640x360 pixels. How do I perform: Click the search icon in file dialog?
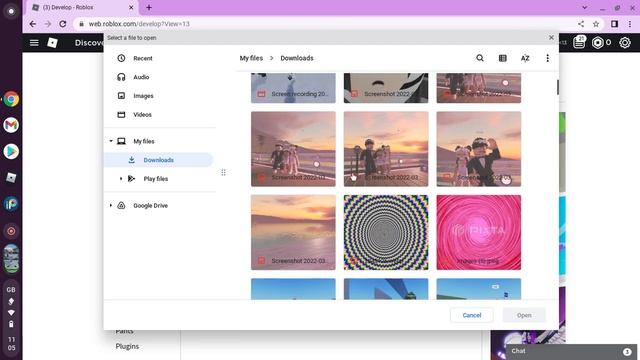click(480, 58)
